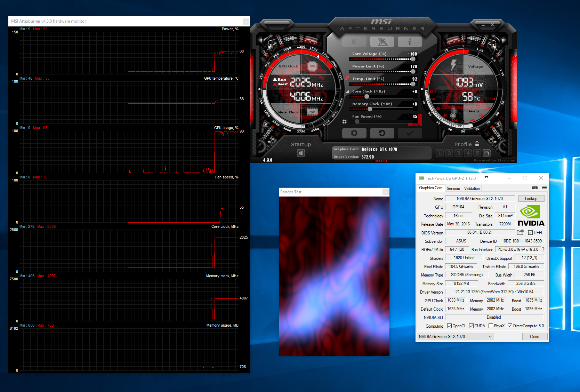580x392 pixels.
Task: Open the core clock curve editor icon
Action: click(x=347, y=92)
